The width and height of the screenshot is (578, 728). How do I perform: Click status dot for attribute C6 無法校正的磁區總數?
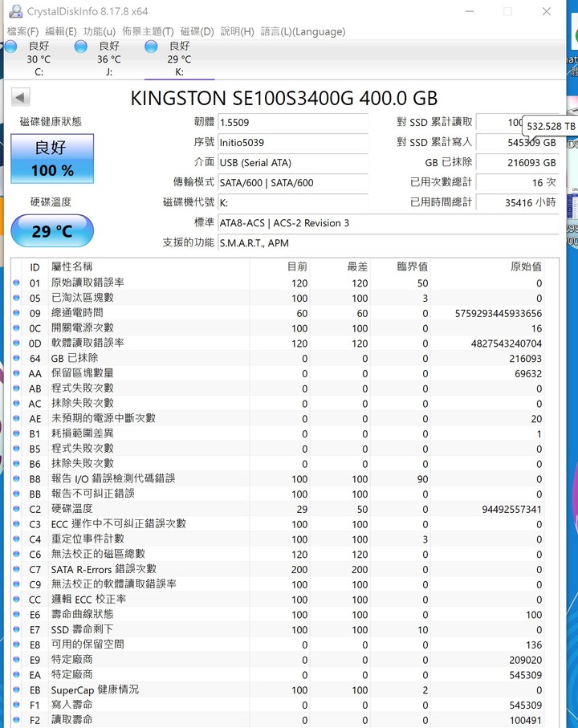coord(17,554)
